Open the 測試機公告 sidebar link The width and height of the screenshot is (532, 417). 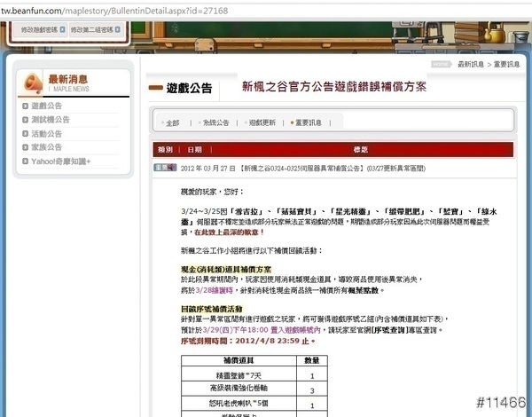click(x=50, y=120)
